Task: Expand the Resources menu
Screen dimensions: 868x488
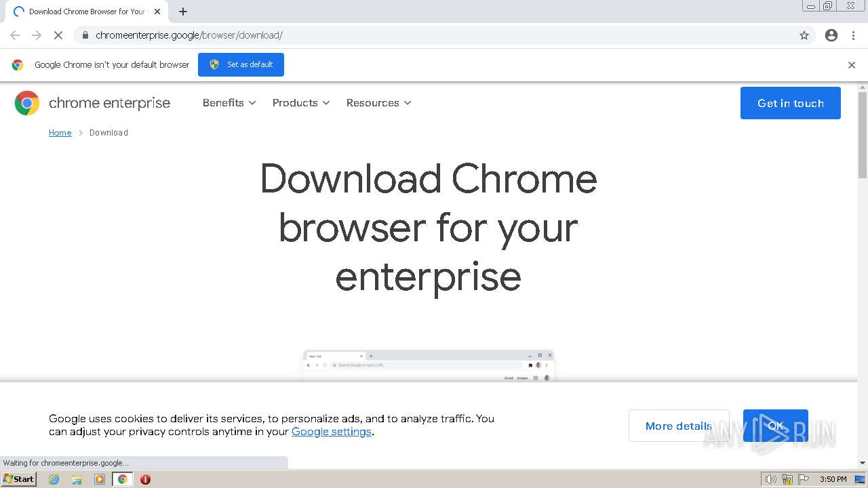Action: click(379, 103)
